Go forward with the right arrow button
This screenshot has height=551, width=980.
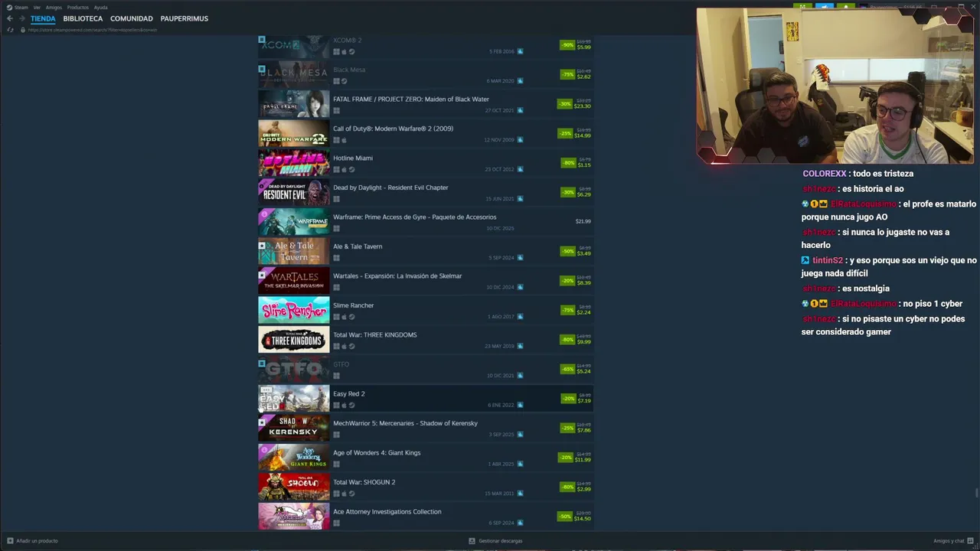[x=21, y=18]
